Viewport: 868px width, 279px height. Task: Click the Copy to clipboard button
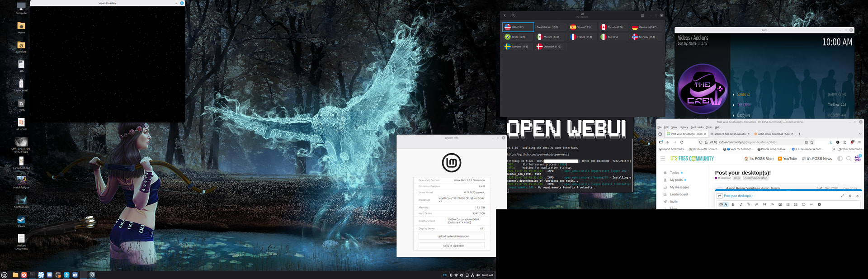pos(451,246)
